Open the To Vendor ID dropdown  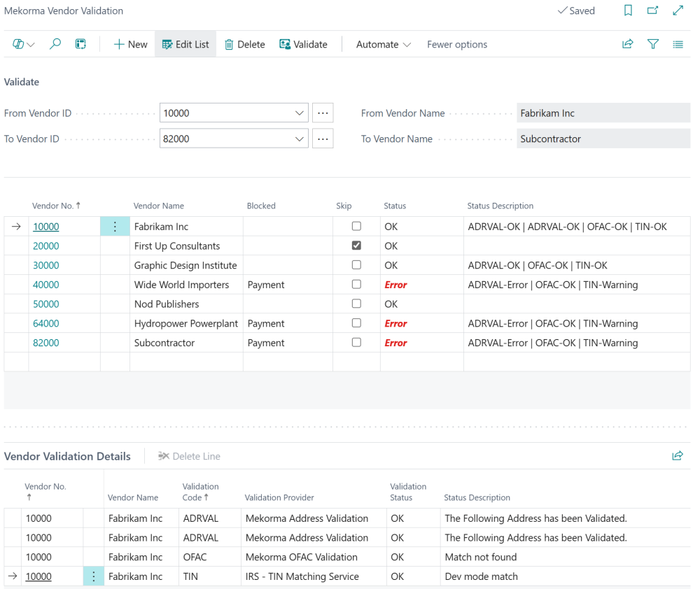point(300,138)
